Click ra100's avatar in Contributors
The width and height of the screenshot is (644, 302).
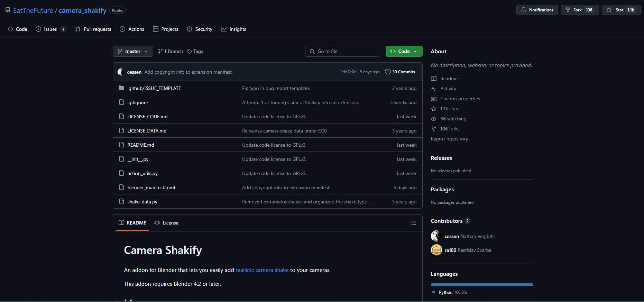pos(436,250)
